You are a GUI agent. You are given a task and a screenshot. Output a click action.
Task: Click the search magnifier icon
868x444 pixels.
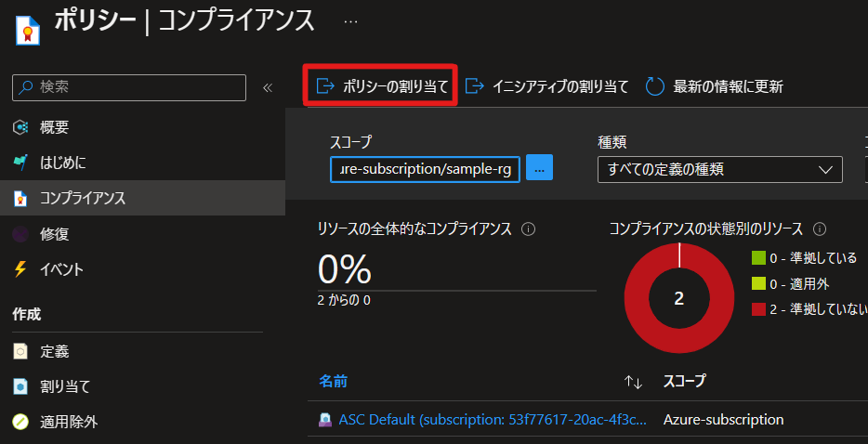[x=25, y=87]
